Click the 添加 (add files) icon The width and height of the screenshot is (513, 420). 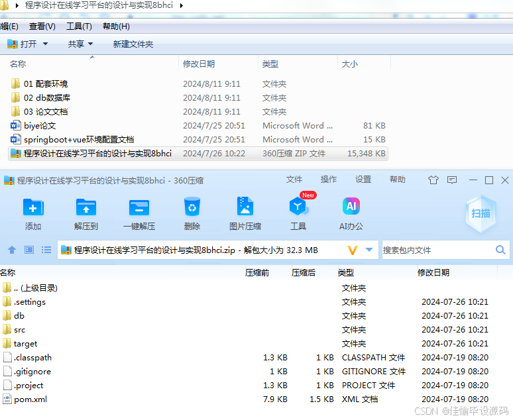tap(33, 207)
